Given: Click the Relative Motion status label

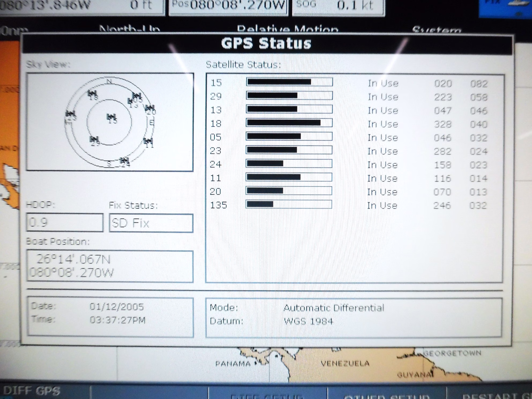Looking at the screenshot, I should tap(287, 29).
